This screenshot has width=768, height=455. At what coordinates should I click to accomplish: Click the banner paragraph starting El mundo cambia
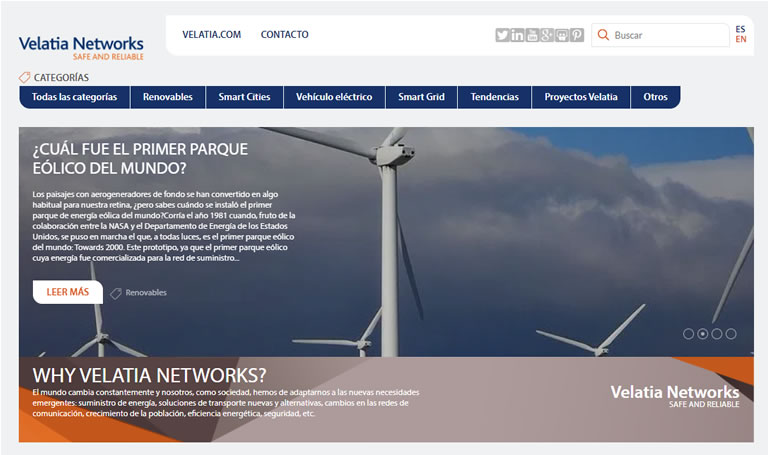tap(226, 403)
